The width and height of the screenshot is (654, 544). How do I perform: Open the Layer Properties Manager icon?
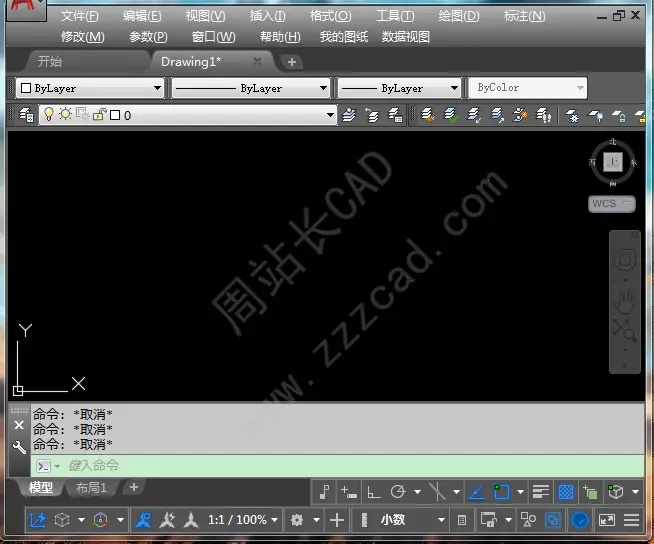(x=26, y=115)
